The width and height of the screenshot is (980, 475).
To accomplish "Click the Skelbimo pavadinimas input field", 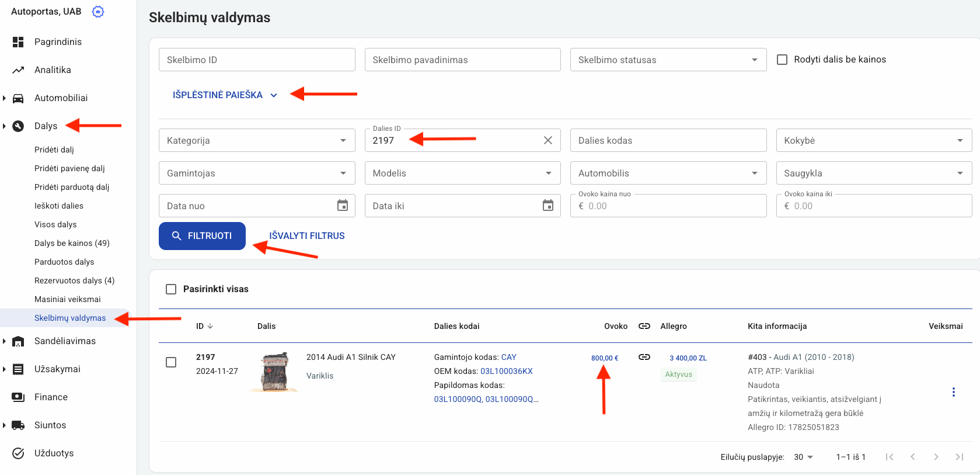I will click(x=462, y=60).
